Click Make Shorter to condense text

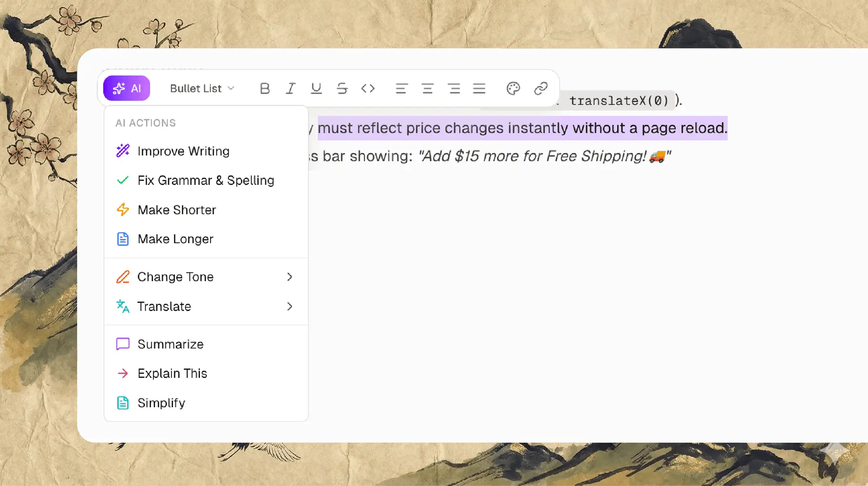(177, 210)
